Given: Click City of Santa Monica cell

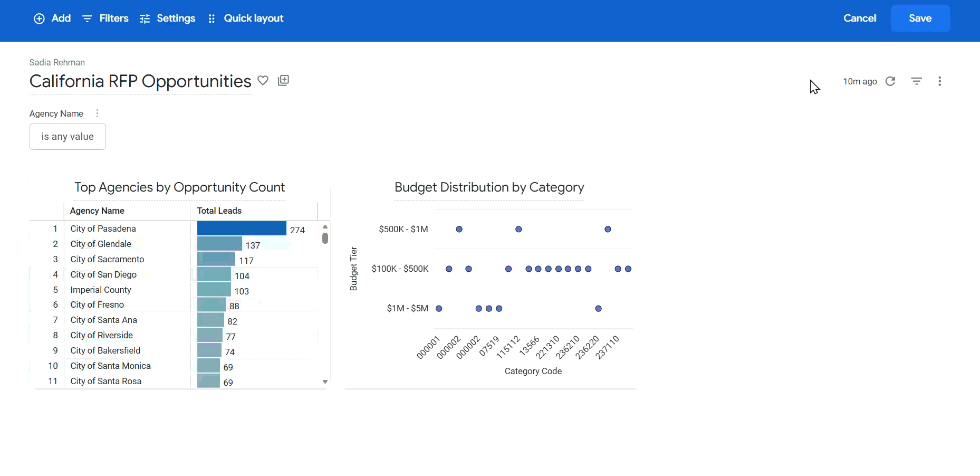Looking at the screenshot, I should coord(110,366).
